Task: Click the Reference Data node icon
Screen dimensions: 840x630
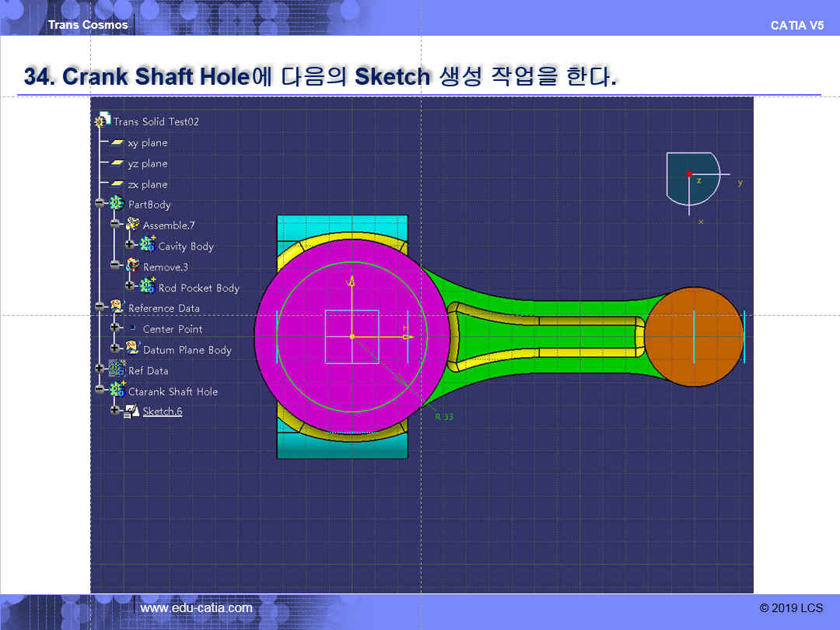Action: coord(118,307)
